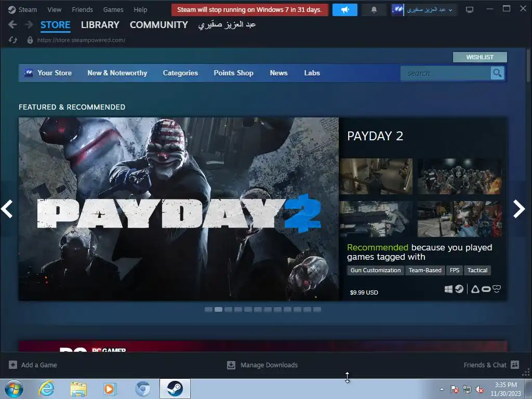Click the Team-Based tag
This screenshot has height=399, width=532.
point(425,270)
